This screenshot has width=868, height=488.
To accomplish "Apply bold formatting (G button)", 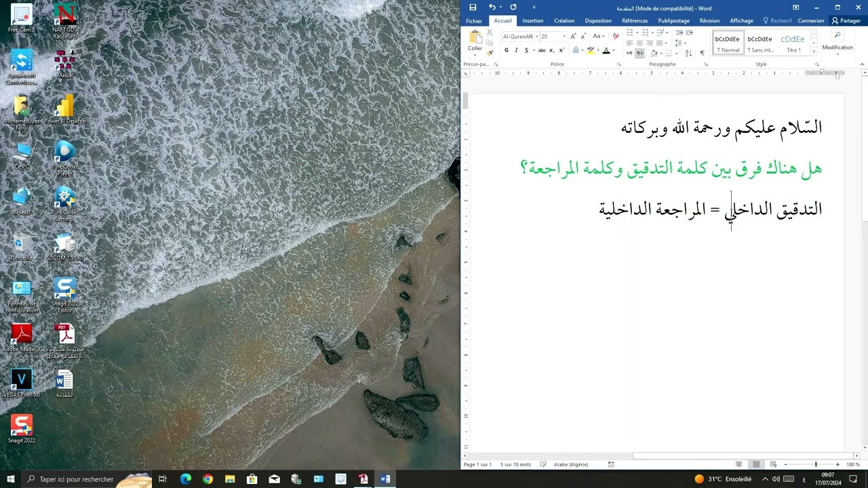I will (506, 50).
